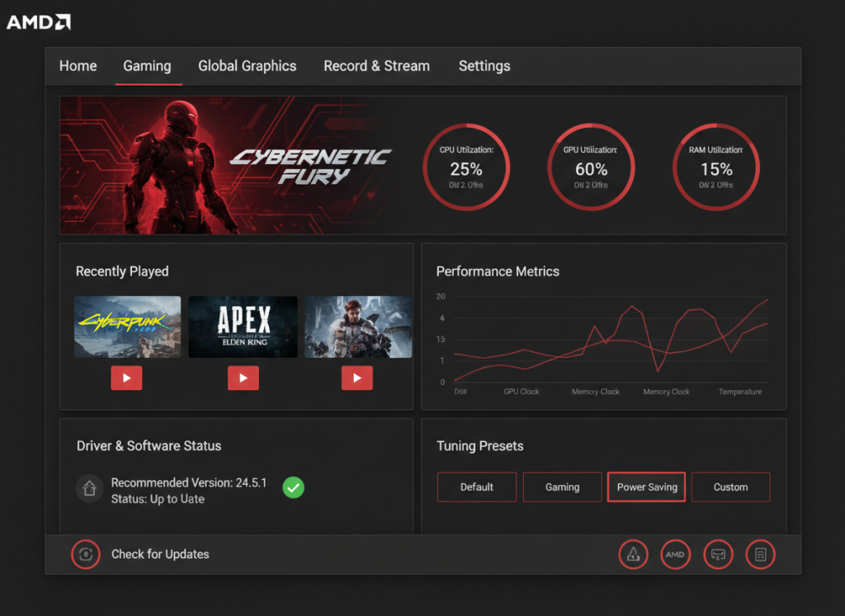Click the Driver & Software Status heading
This screenshot has width=845, height=616.
(x=149, y=446)
